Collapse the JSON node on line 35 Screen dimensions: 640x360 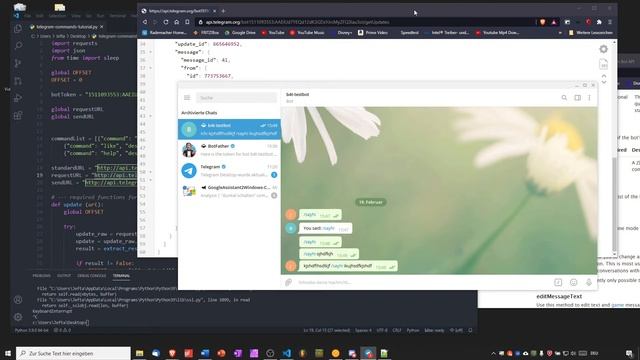click(x=151, y=52)
